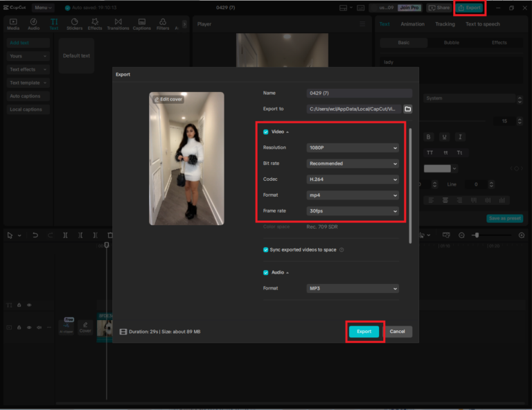Click the Default text preset tile
Image resolution: width=532 pixels, height=410 pixels.
pos(76,55)
